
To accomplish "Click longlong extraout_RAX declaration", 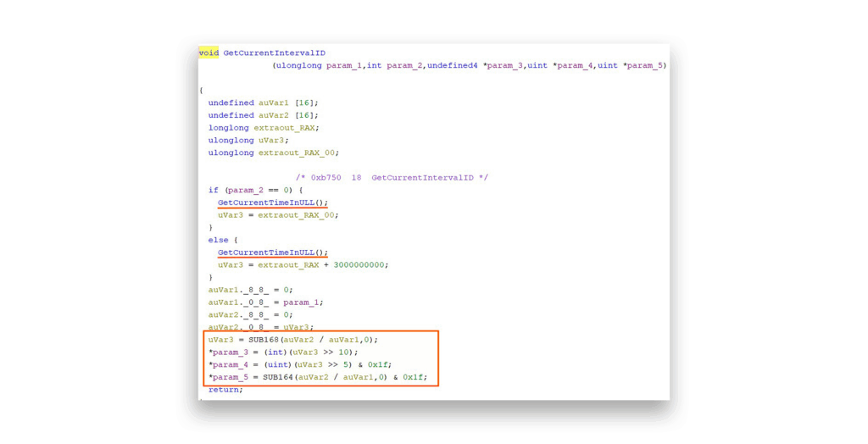I will [x=264, y=128].
